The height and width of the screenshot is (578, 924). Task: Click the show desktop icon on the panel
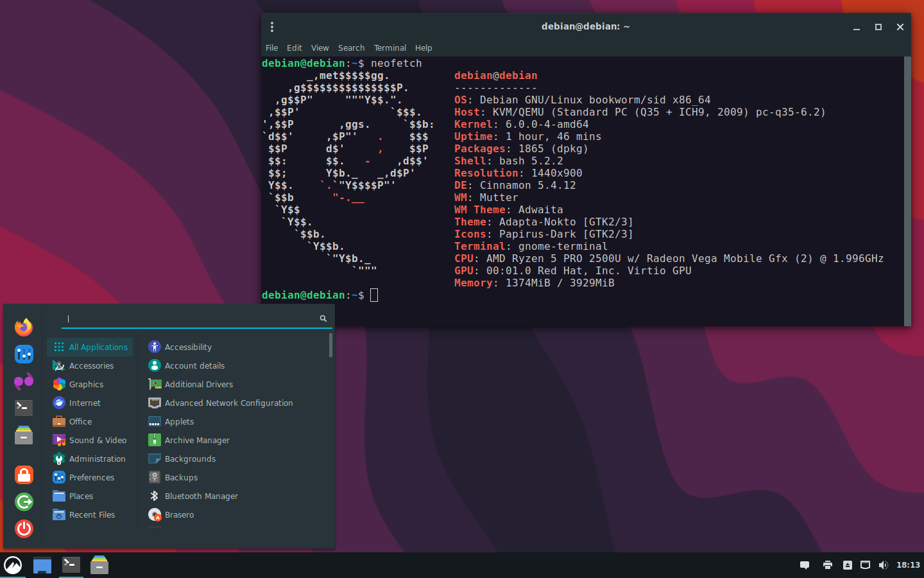pos(42,565)
